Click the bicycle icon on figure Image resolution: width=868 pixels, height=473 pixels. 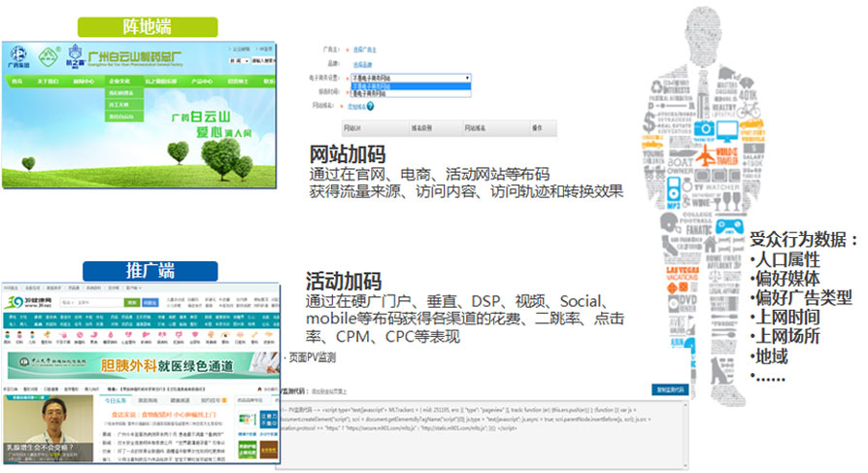[x=748, y=109]
